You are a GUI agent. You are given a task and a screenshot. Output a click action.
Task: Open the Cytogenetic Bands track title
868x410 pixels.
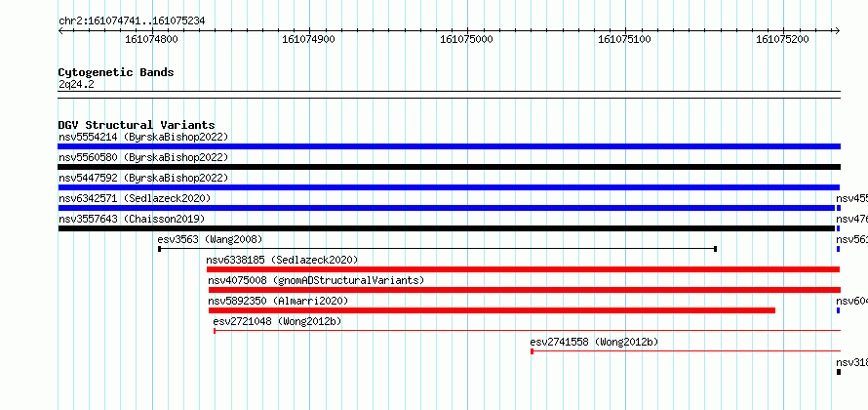(x=116, y=72)
